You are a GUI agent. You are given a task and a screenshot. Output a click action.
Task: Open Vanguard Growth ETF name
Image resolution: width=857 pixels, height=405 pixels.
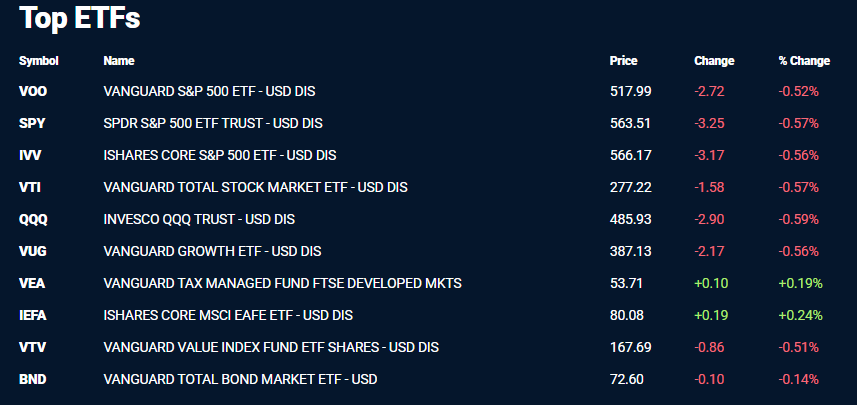[212, 251]
